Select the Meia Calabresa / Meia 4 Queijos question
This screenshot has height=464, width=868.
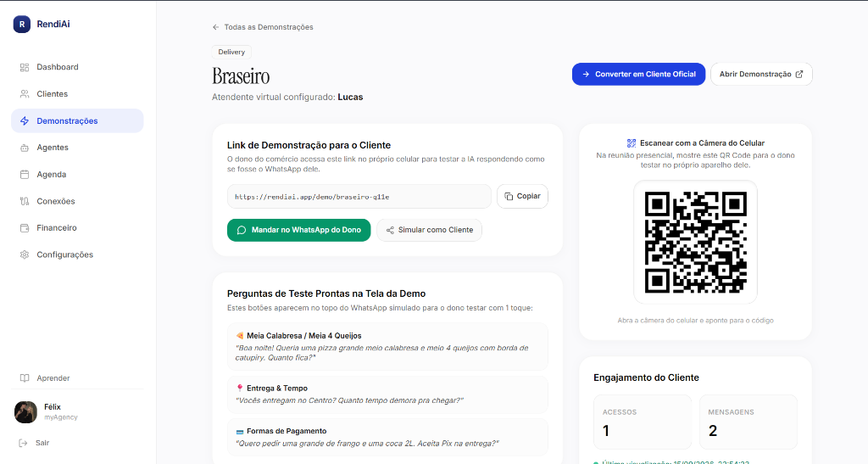pyautogui.click(x=387, y=347)
